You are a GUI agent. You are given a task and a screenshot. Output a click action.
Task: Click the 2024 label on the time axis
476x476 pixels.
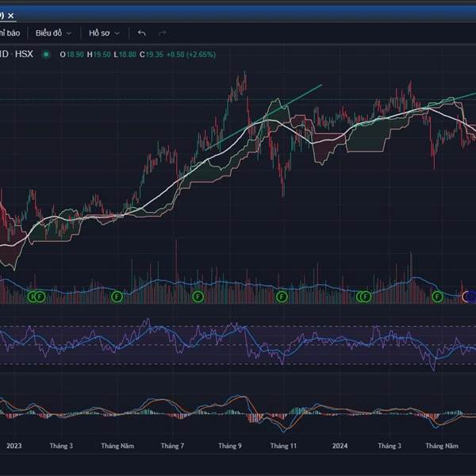[340, 446]
